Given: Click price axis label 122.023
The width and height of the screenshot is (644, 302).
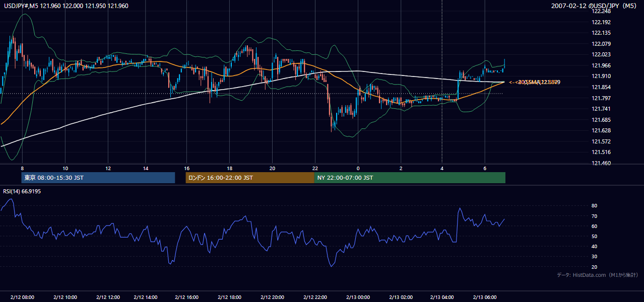Looking at the screenshot, I should tap(602, 54).
